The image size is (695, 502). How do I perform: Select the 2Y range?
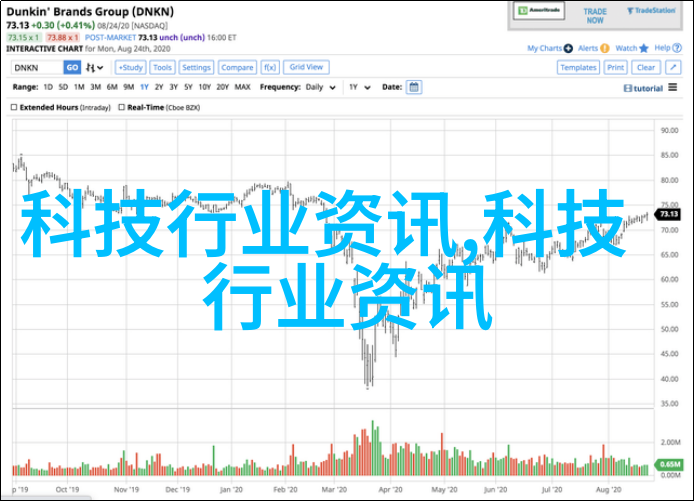[159, 87]
